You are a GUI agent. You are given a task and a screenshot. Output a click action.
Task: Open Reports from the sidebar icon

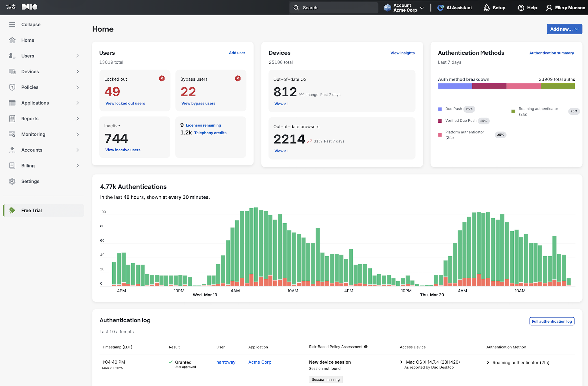(12, 118)
